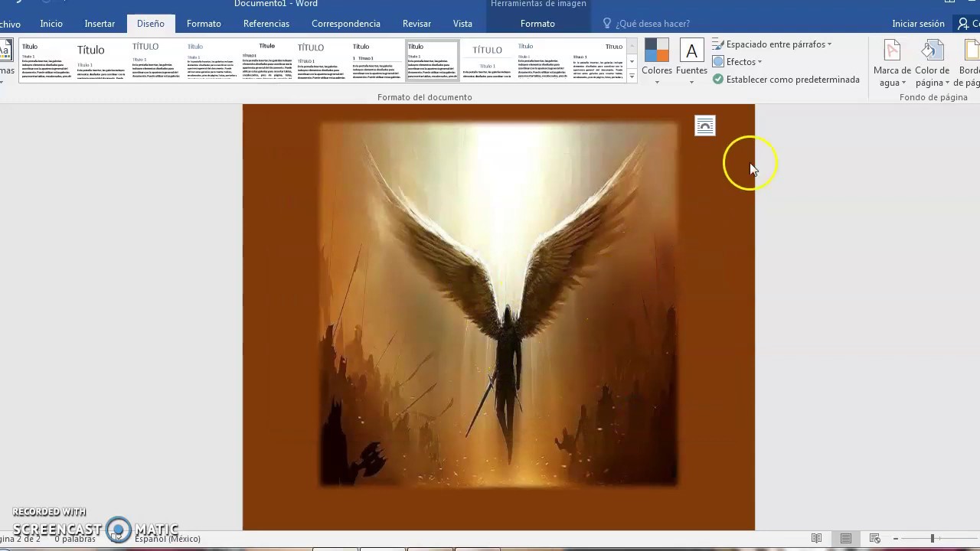Click the zoom slider handle

click(x=932, y=539)
